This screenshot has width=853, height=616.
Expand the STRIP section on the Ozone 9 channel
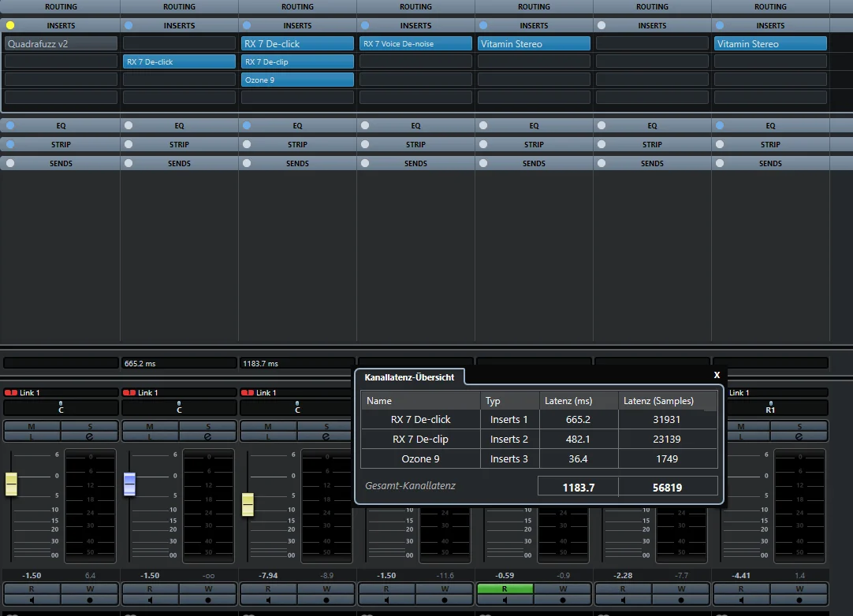coord(297,145)
